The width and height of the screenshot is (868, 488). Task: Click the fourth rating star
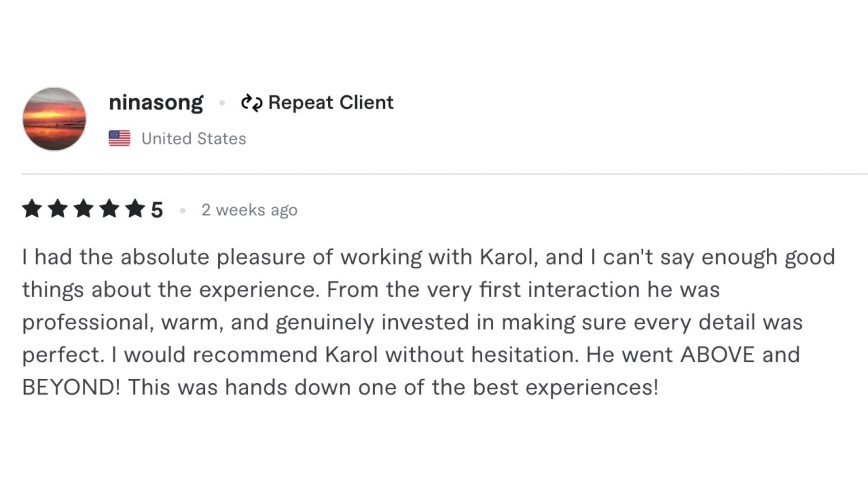[x=109, y=209]
